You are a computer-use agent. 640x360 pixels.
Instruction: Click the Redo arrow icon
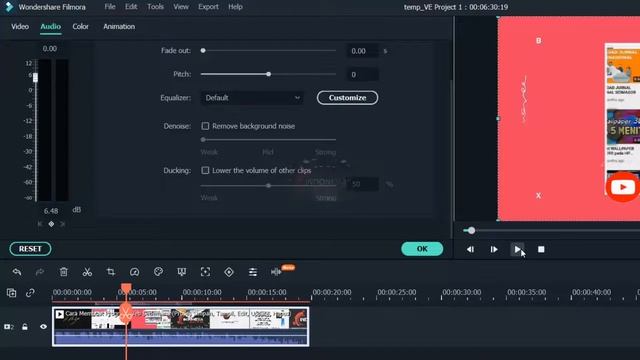(40, 272)
